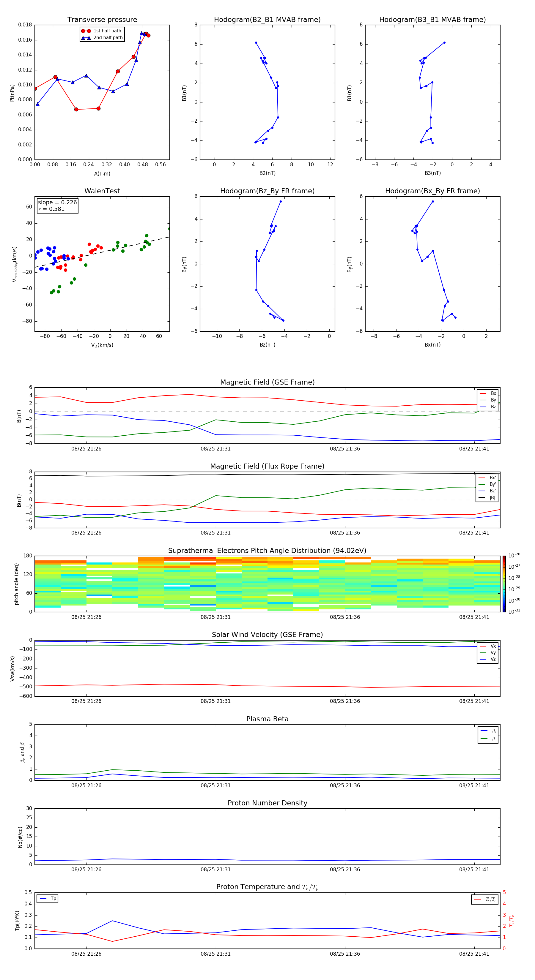Click the "WalenTest" plot title
Viewport: 535px width, 980px height.
pyautogui.click(x=102, y=191)
